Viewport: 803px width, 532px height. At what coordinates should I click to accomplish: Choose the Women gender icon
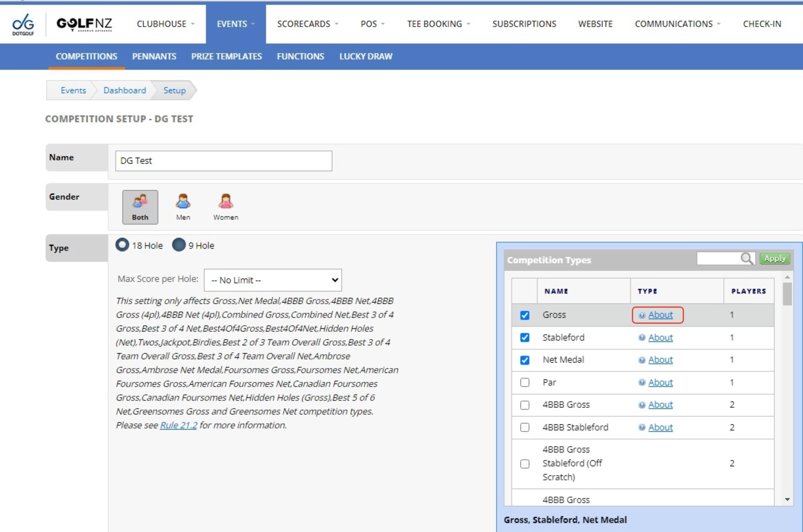click(226, 207)
